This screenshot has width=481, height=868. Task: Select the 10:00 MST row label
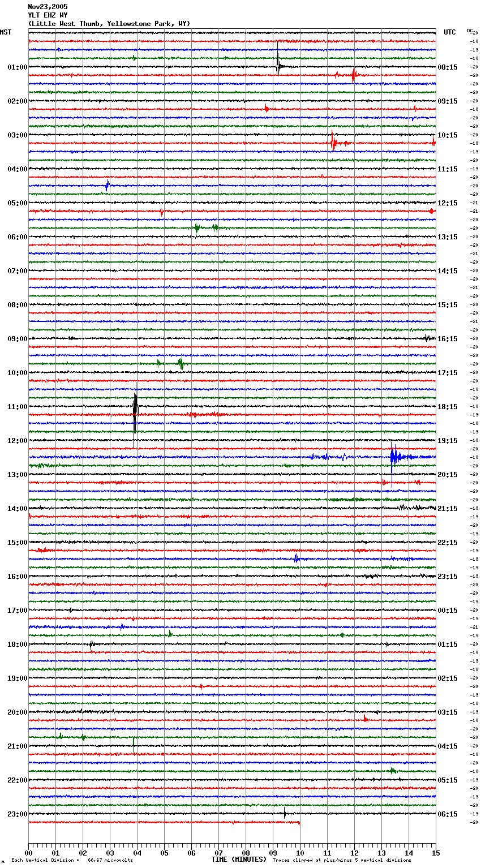click(x=18, y=373)
